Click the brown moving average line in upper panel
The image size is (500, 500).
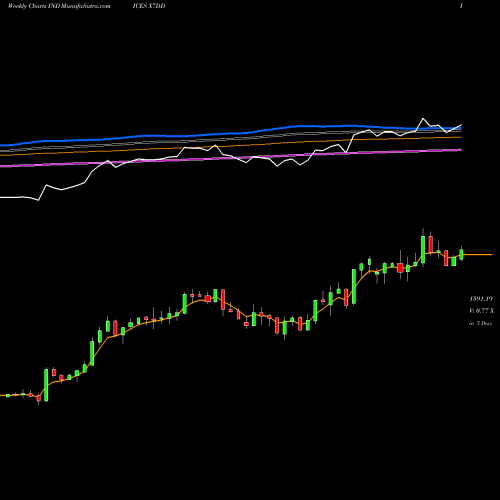(233, 146)
